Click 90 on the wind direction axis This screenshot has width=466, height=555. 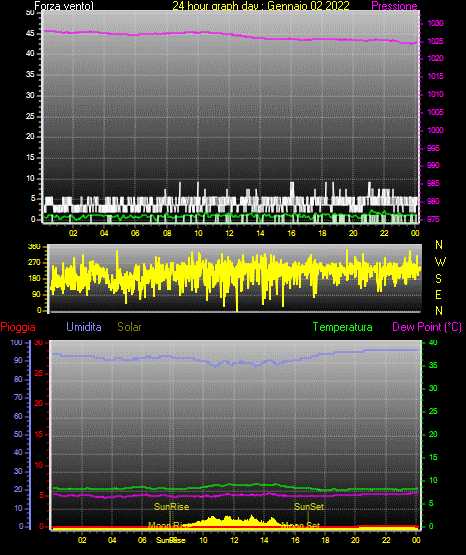(x=36, y=294)
